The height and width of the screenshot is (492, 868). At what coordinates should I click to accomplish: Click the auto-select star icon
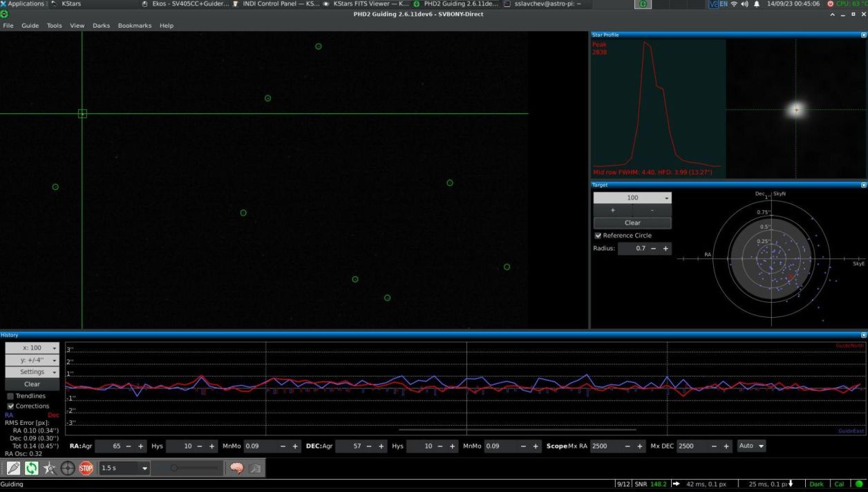coord(49,469)
